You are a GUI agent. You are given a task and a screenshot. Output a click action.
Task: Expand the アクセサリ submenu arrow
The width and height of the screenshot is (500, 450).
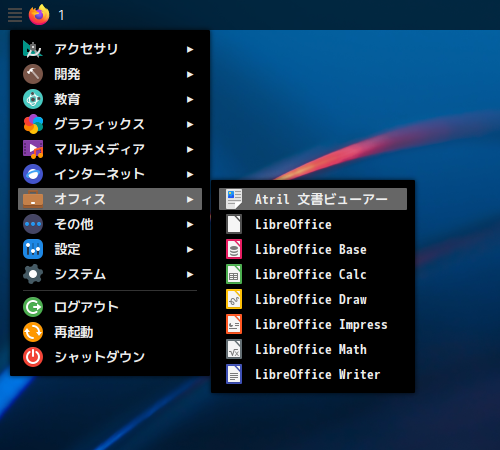[x=190, y=49]
